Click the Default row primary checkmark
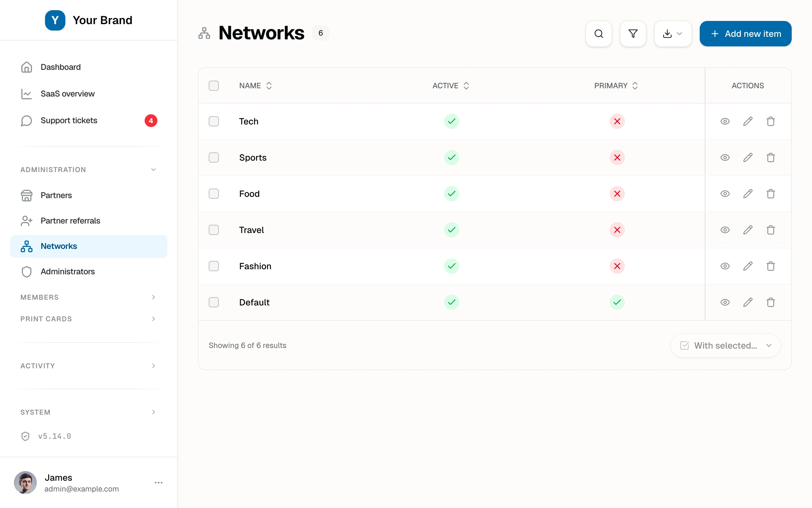 pyautogui.click(x=617, y=302)
